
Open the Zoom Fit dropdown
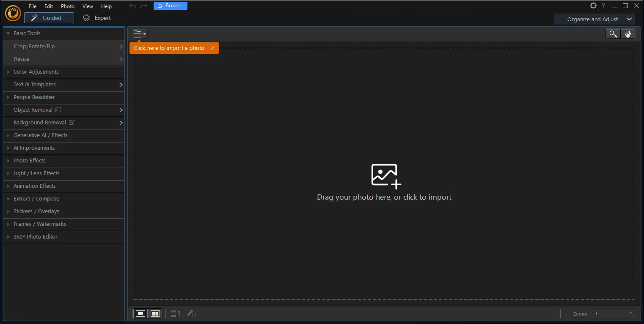pyautogui.click(x=613, y=313)
